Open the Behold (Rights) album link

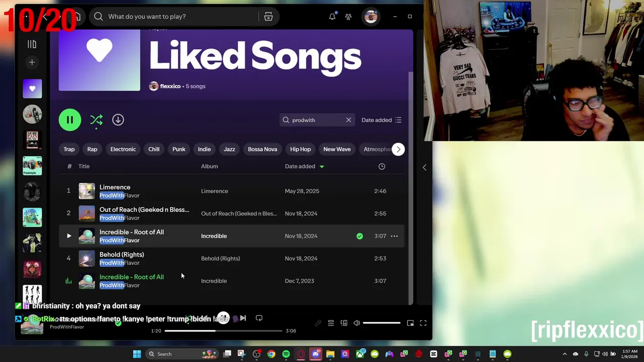(x=220, y=258)
